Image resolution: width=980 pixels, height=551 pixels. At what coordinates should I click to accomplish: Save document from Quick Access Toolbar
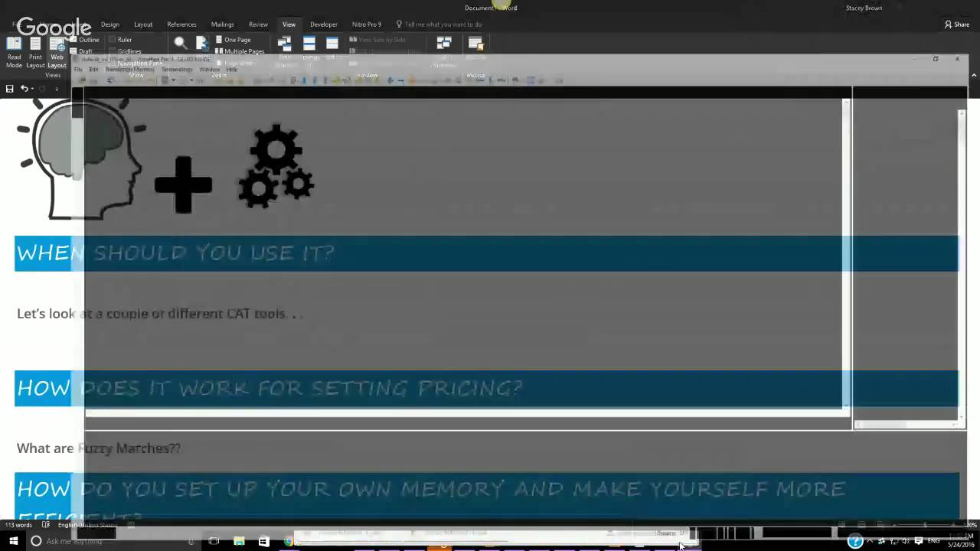point(9,89)
